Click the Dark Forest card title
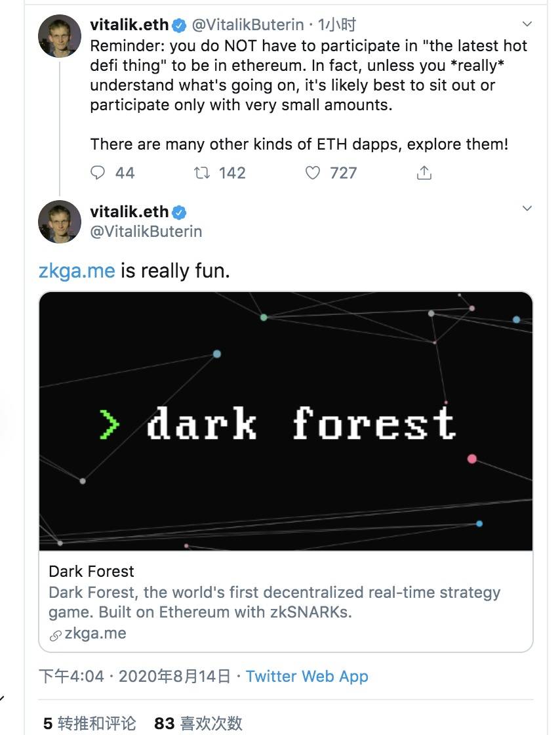The image size is (560, 735). pos(91,571)
